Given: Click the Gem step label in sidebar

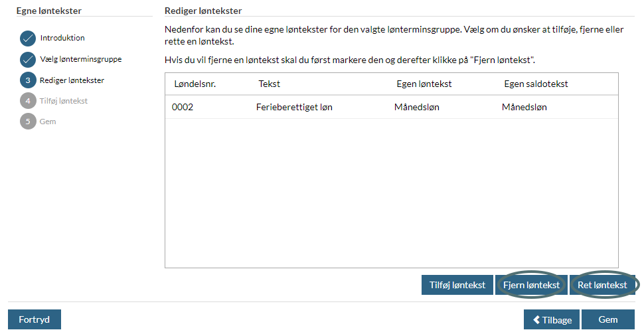Looking at the screenshot, I should click(48, 121).
